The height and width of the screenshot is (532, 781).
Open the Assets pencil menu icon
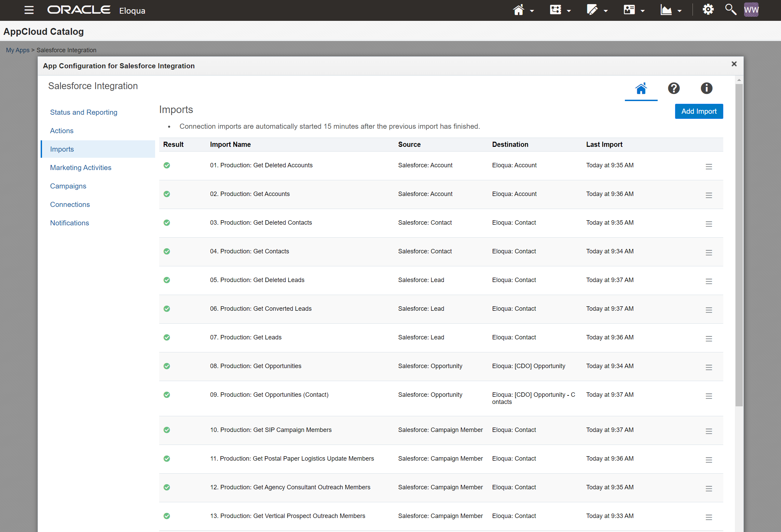click(x=592, y=10)
